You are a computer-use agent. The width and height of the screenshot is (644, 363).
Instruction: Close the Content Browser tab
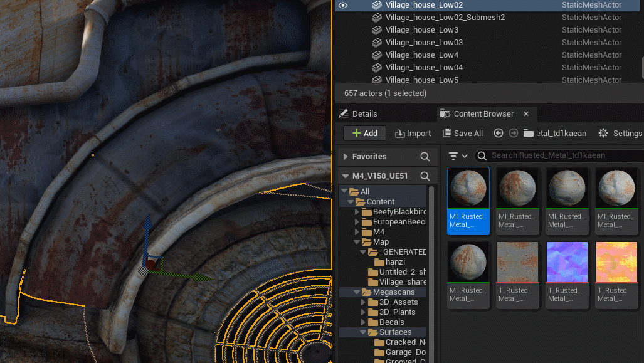click(526, 113)
